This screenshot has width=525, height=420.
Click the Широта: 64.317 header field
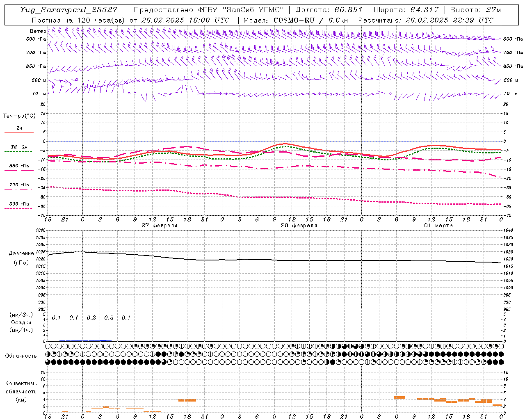pos(406,10)
